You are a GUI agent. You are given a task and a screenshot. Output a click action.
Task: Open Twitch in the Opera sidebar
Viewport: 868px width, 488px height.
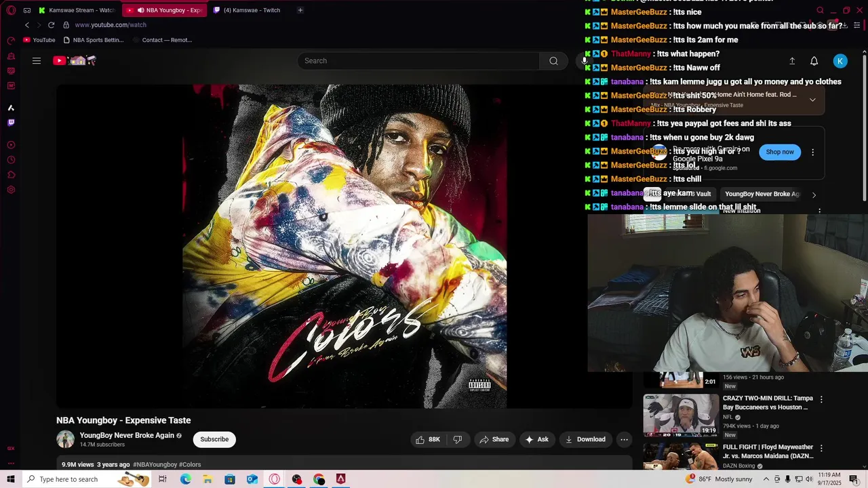(x=11, y=123)
